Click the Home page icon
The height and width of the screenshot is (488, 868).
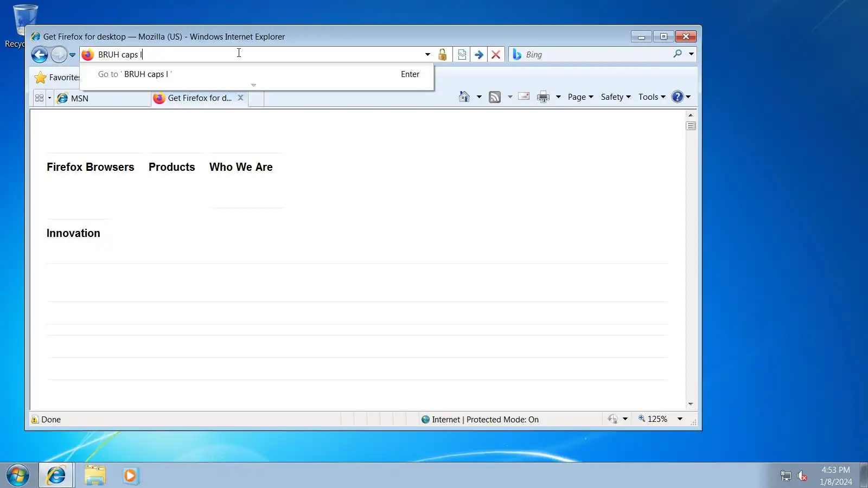tap(464, 97)
